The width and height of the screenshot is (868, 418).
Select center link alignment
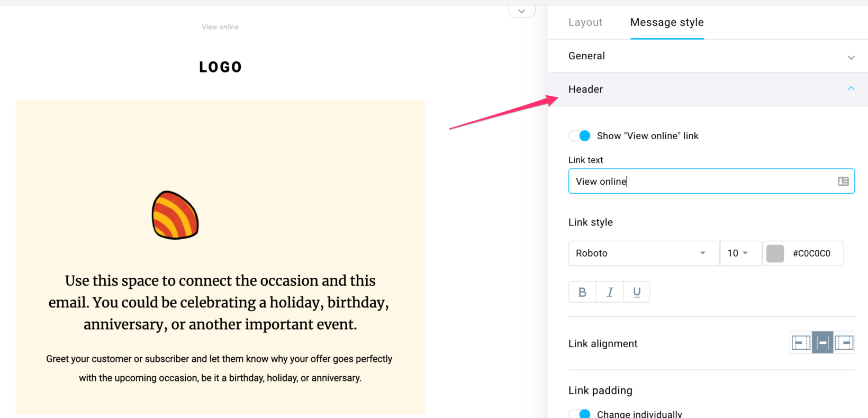click(x=822, y=342)
